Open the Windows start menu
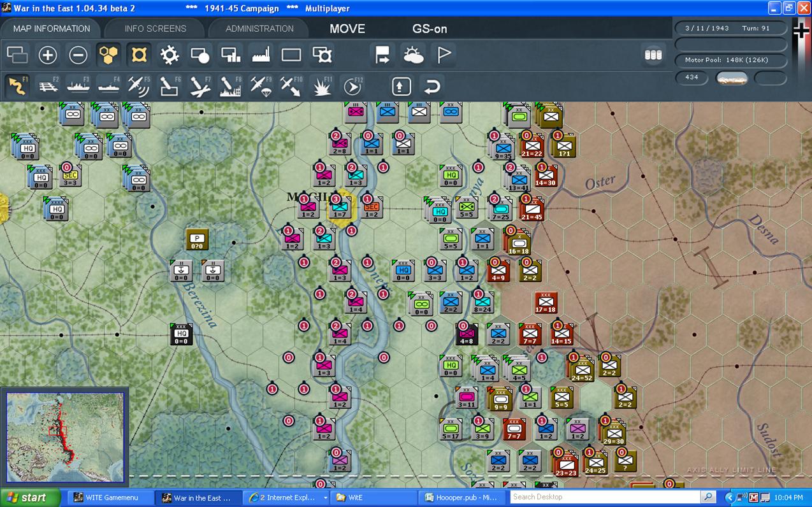 (x=30, y=497)
